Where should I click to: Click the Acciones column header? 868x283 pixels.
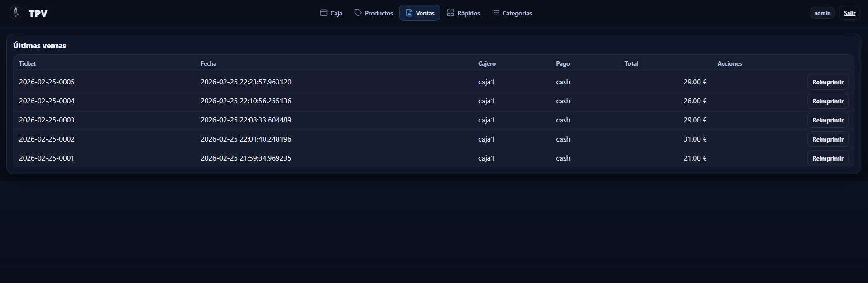pyautogui.click(x=729, y=63)
